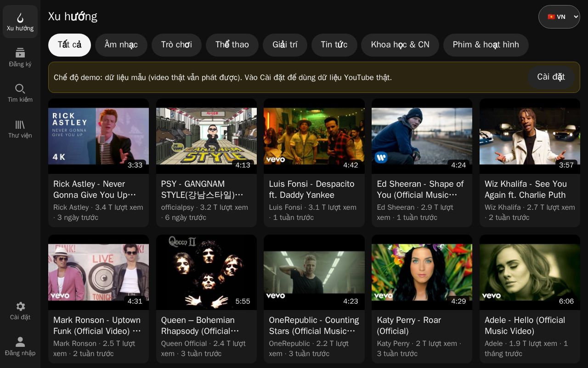This screenshot has width=588, height=368.
Task: Switch to the Khoa học & CN tab
Action: 400,45
